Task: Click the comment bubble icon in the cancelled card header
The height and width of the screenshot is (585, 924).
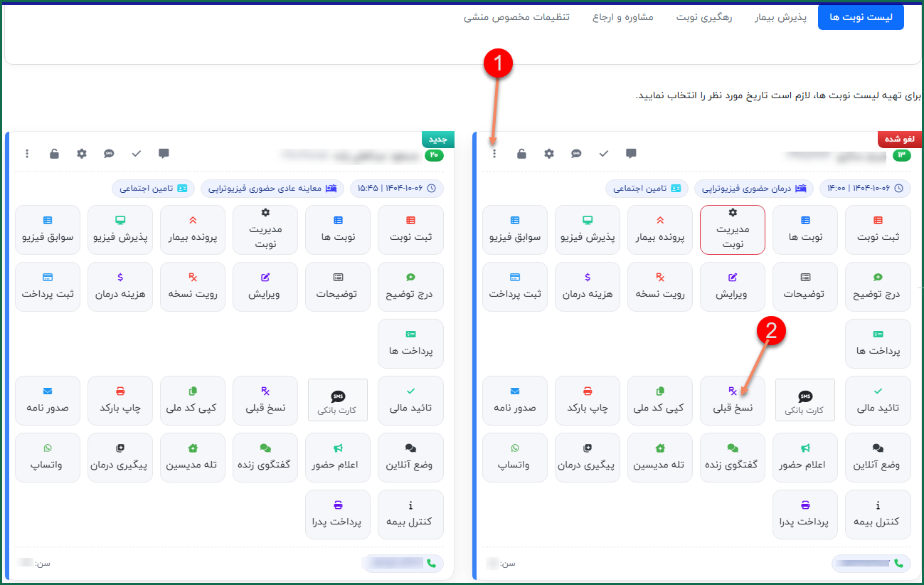Action: tap(631, 154)
